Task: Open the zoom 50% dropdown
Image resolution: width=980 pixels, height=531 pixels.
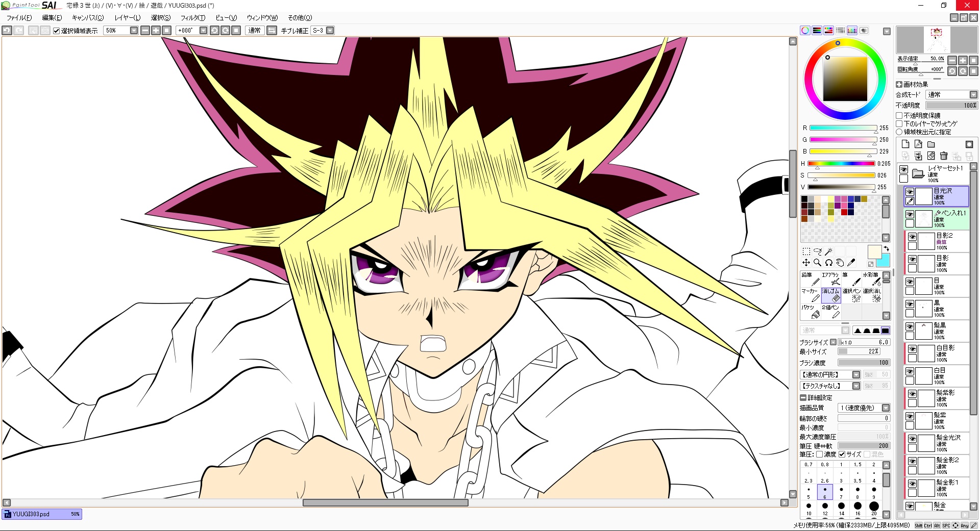Action: [x=134, y=31]
